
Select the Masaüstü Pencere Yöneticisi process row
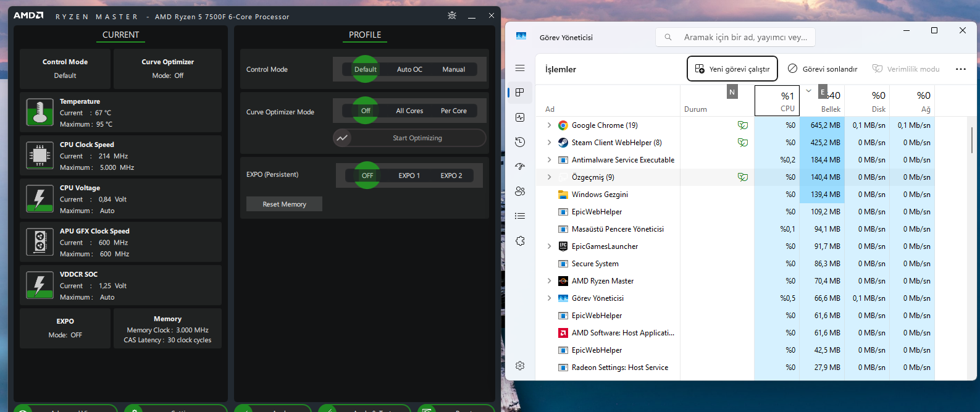735,229
